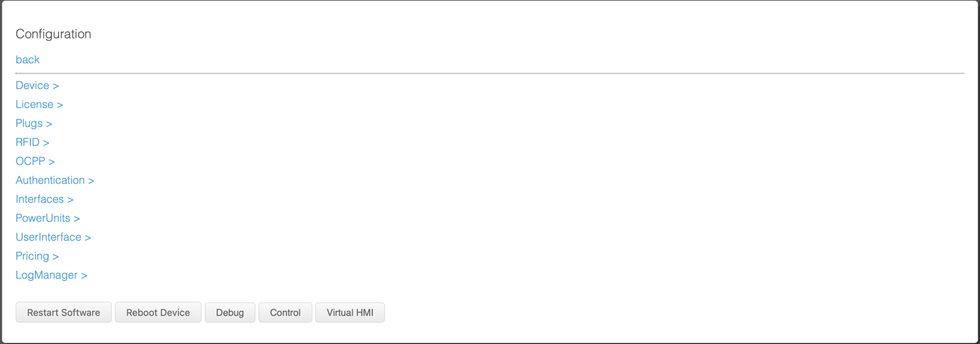Go back using the back link
The width and height of the screenshot is (980, 344).
point(27,59)
